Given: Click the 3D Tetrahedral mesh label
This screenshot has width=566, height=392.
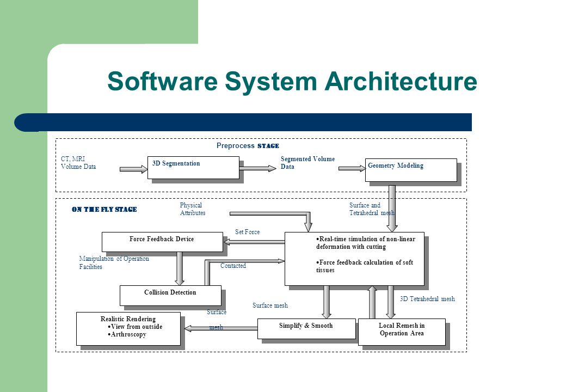Looking at the screenshot, I should [x=427, y=299].
